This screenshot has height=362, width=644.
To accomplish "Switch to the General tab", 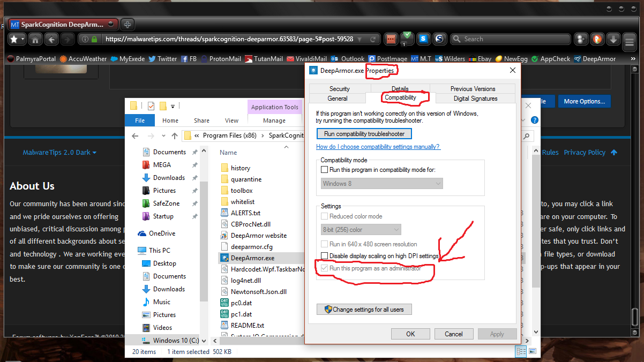I will pos(338,99).
